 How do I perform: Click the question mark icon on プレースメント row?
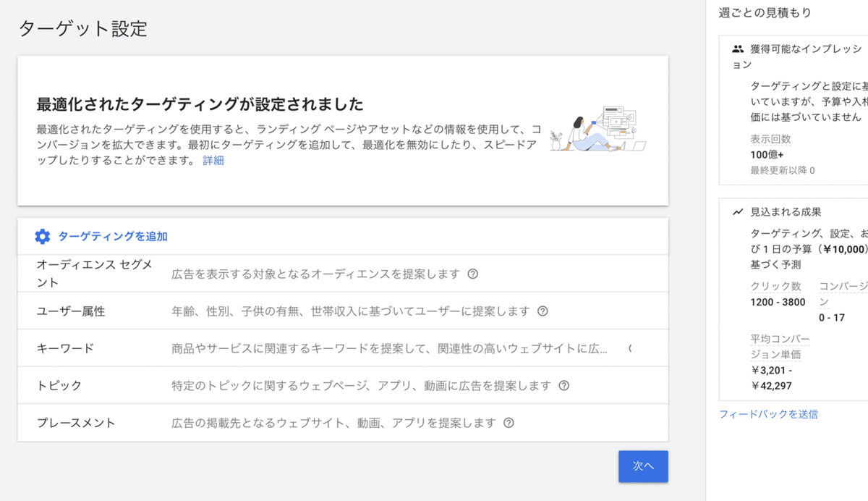click(509, 423)
